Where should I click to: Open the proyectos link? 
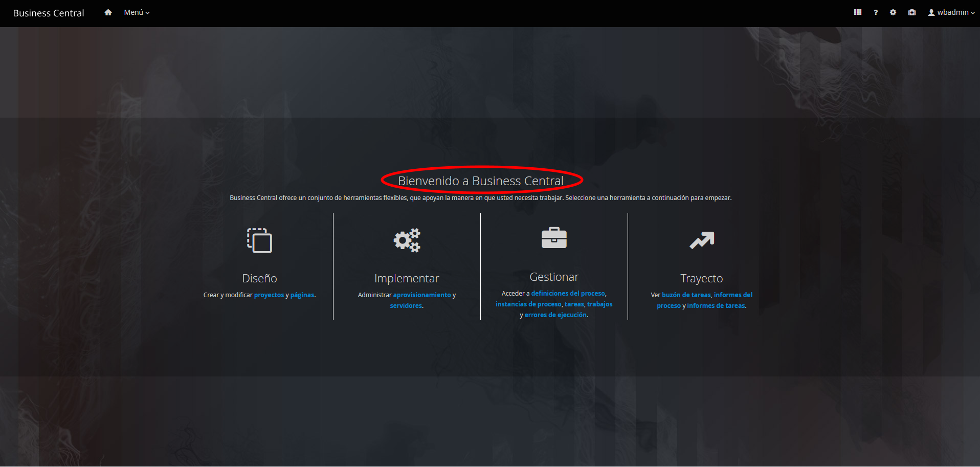tap(269, 295)
